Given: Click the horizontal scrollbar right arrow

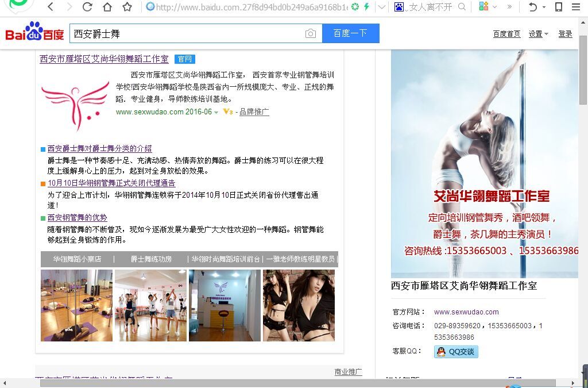Looking at the screenshot, I should (x=574, y=383).
